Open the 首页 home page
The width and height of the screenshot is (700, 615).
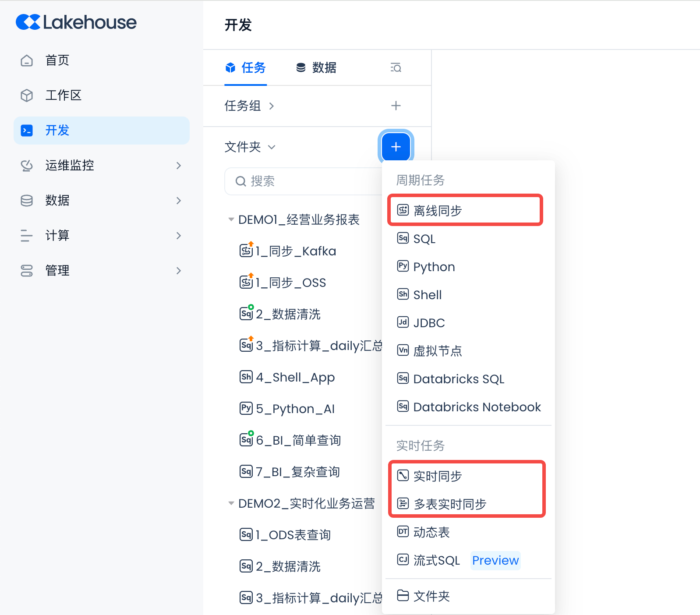pyautogui.click(x=57, y=60)
